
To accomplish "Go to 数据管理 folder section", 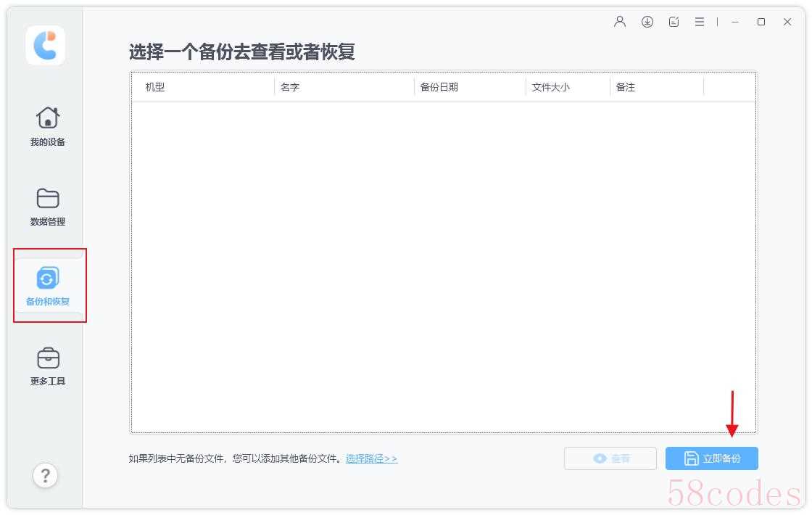I will (x=48, y=207).
